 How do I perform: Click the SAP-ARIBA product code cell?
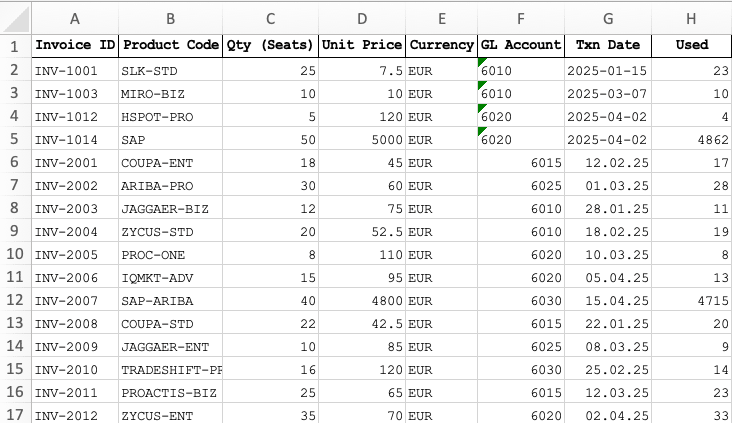coord(170,300)
